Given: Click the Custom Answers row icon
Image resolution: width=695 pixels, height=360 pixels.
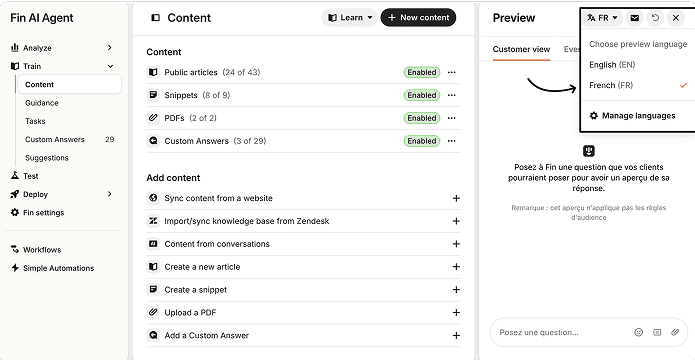Looking at the screenshot, I should 153,141.
